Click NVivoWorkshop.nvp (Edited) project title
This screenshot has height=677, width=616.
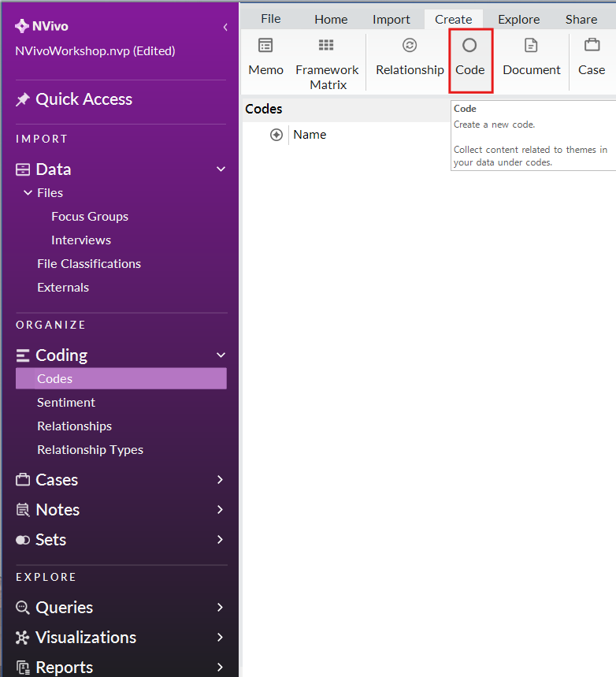click(x=95, y=51)
